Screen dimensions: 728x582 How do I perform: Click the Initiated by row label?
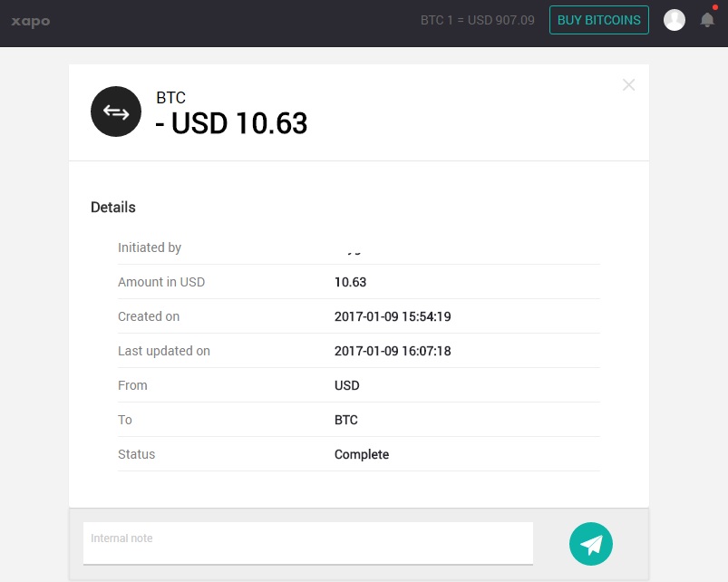click(150, 247)
